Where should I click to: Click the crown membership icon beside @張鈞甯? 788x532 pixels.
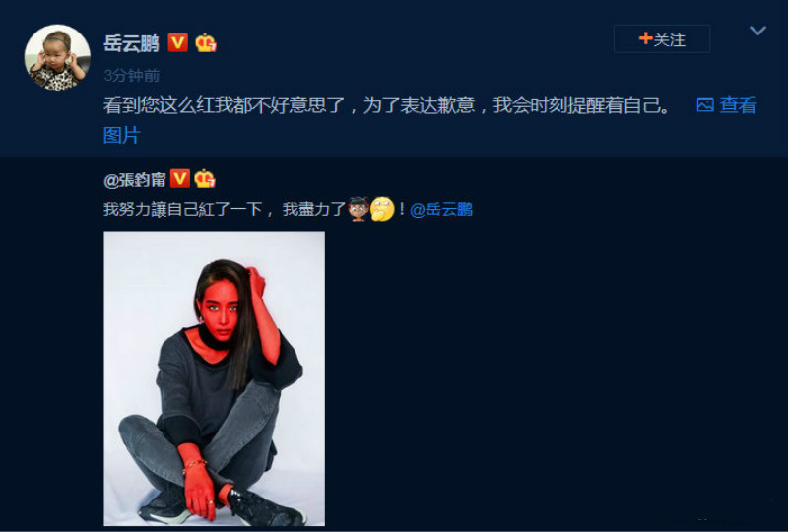point(205,178)
